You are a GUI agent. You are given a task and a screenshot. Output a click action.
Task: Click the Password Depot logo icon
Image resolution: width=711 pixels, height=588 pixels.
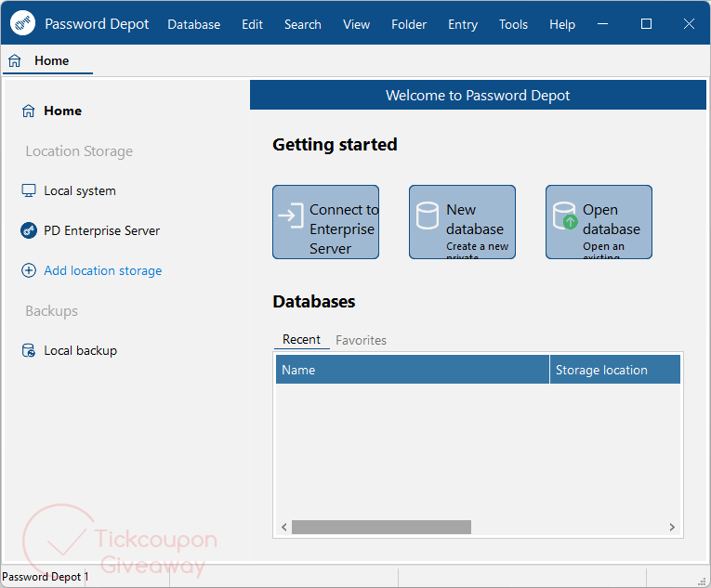click(22, 22)
